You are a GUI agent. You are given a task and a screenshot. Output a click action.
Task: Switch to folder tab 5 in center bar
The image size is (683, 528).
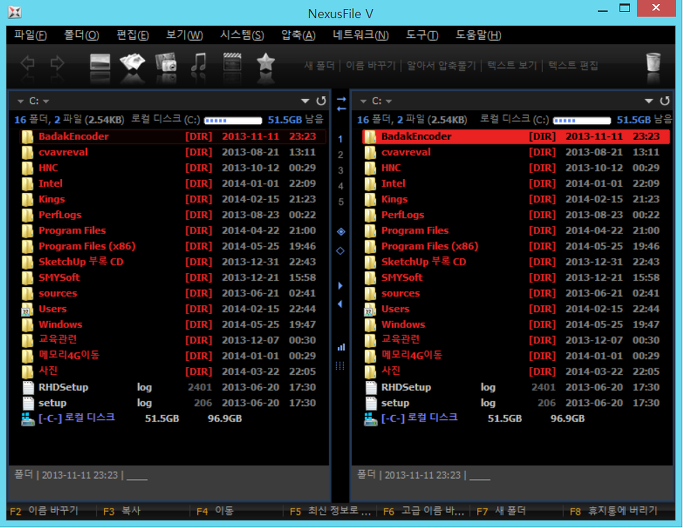pyautogui.click(x=341, y=202)
